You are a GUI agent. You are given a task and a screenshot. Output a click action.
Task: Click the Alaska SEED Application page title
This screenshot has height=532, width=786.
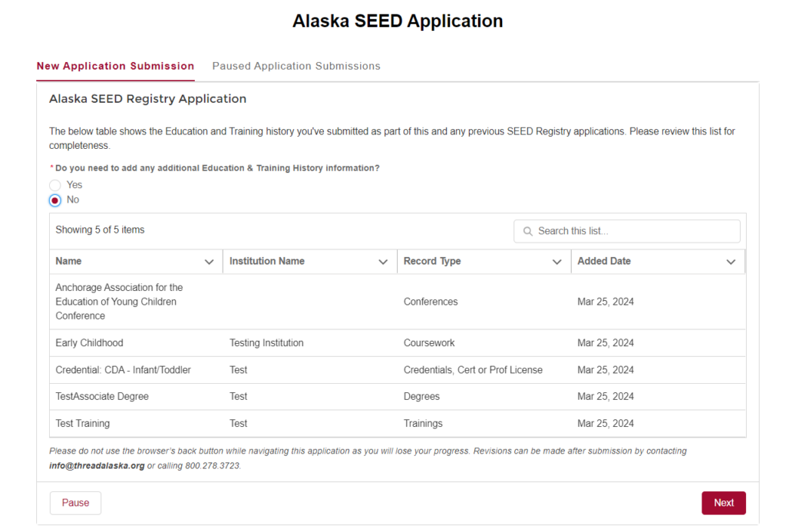point(398,21)
